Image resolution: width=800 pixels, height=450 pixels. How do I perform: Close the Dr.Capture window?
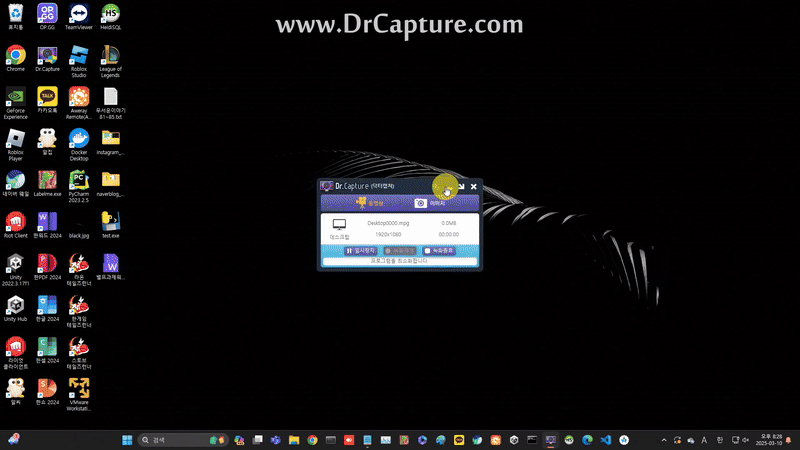473,186
